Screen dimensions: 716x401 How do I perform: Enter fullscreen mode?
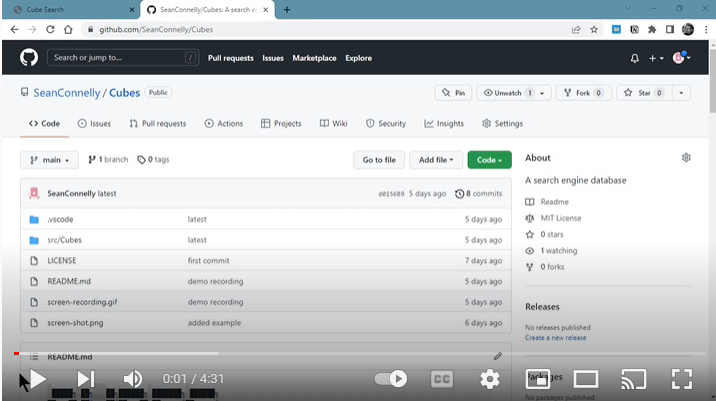pyautogui.click(x=682, y=379)
